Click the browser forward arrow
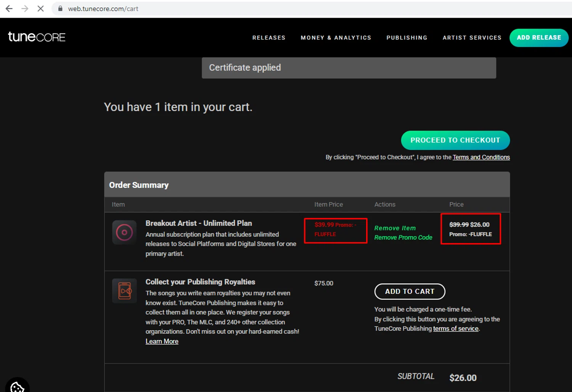 point(25,8)
